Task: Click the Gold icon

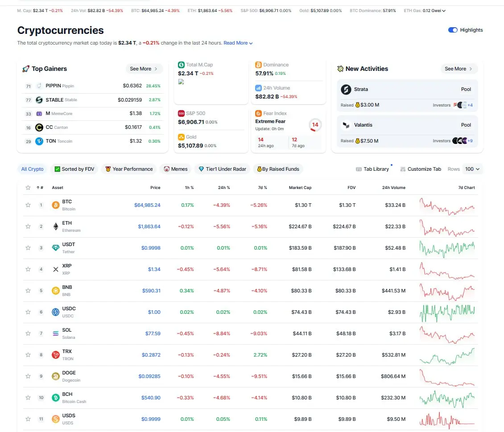Action: point(181,137)
